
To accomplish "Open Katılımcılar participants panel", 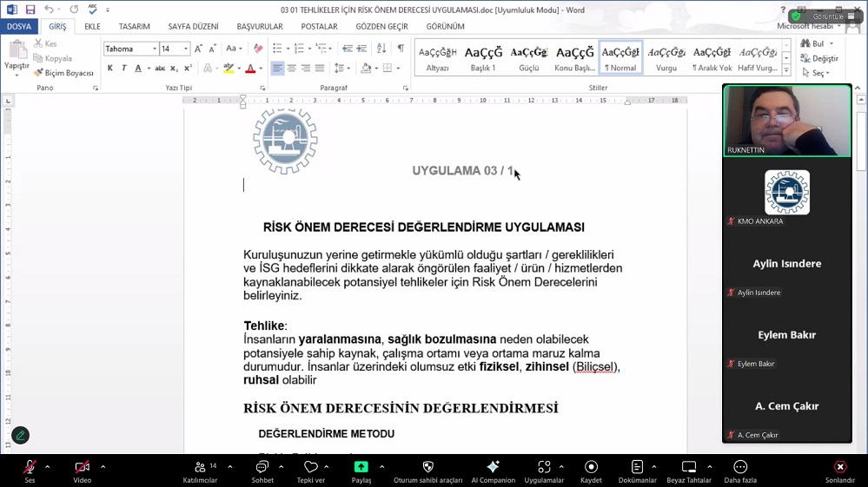I will tap(201, 471).
